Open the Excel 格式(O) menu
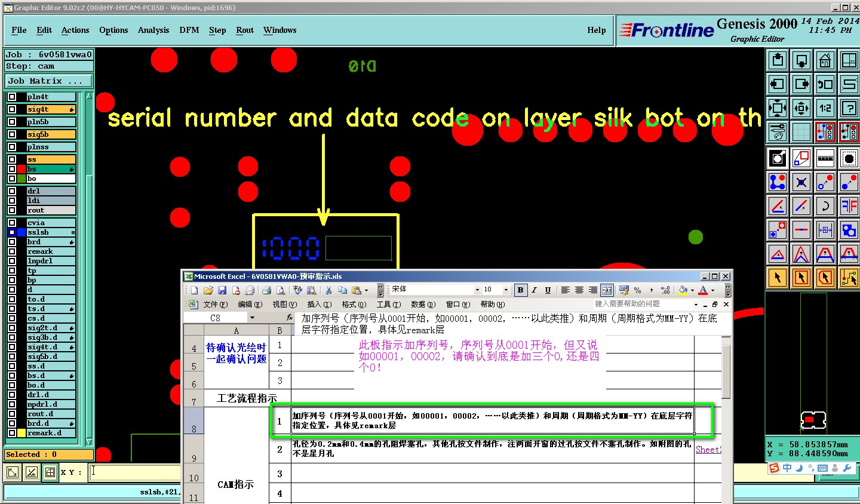Image resolution: width=860 pixels, height=504 pixels. point(354,305)
